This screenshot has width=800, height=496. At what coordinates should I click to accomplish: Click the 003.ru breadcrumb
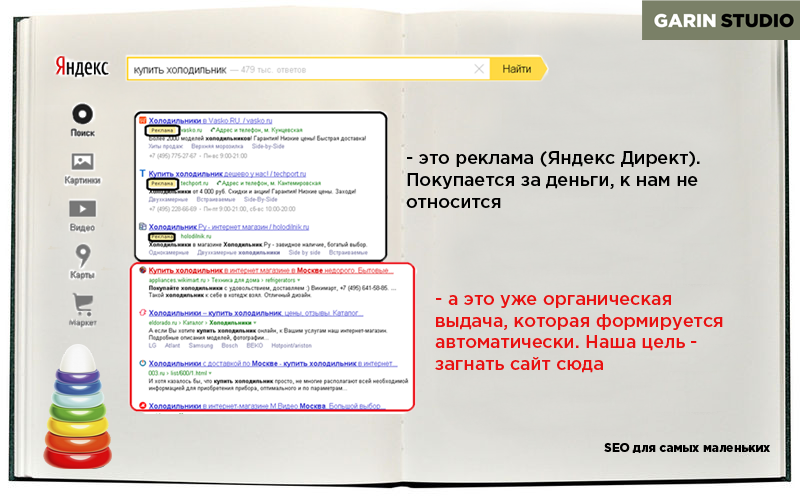point(156,373)
